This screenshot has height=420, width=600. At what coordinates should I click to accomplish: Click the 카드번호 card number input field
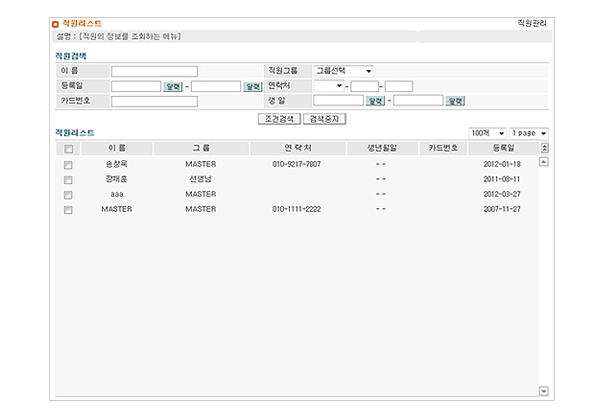tap(154, 101)
